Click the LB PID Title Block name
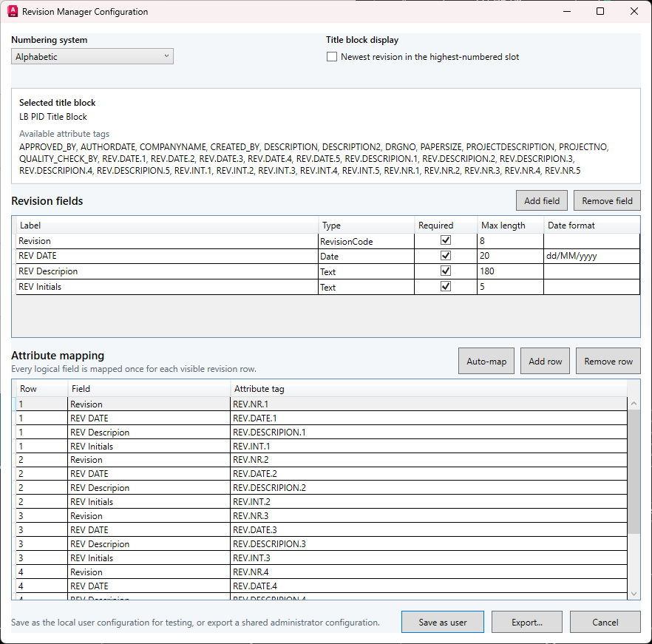652x644 pixels. (x=53, y=117)
